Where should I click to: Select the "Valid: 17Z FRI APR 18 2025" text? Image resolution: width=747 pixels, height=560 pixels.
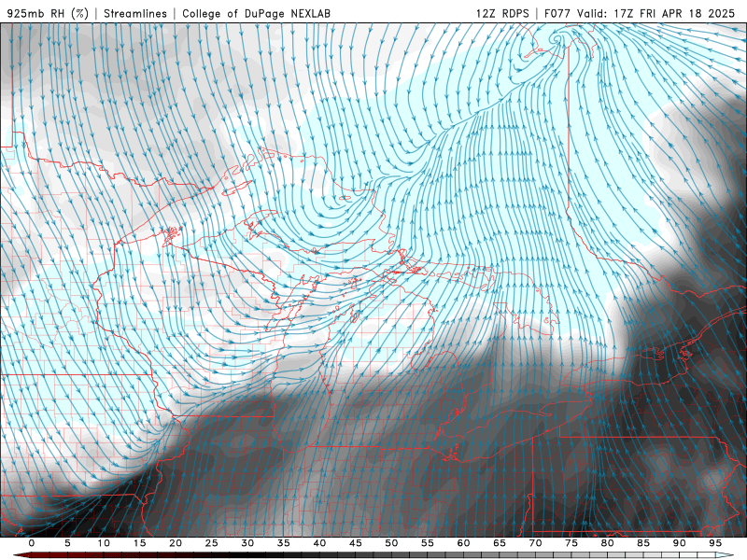pos(656,13)
